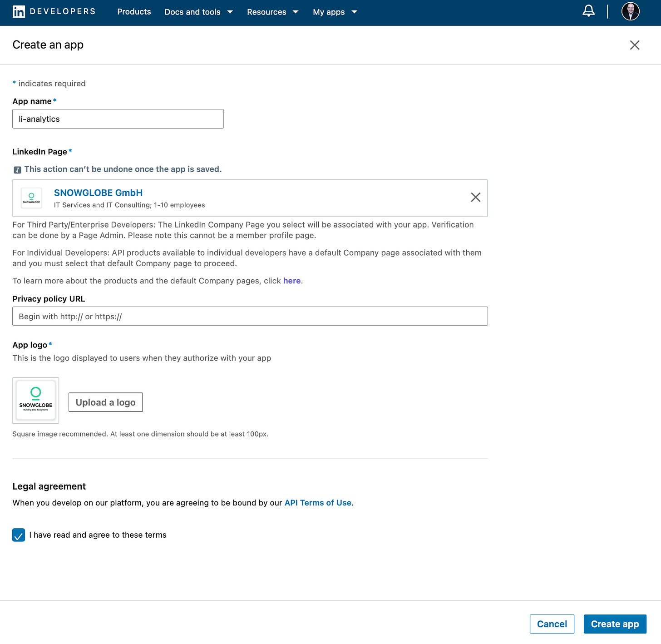Click the Cancel button
The height and width of the screenshot is (644, 661).
[552, 624]
